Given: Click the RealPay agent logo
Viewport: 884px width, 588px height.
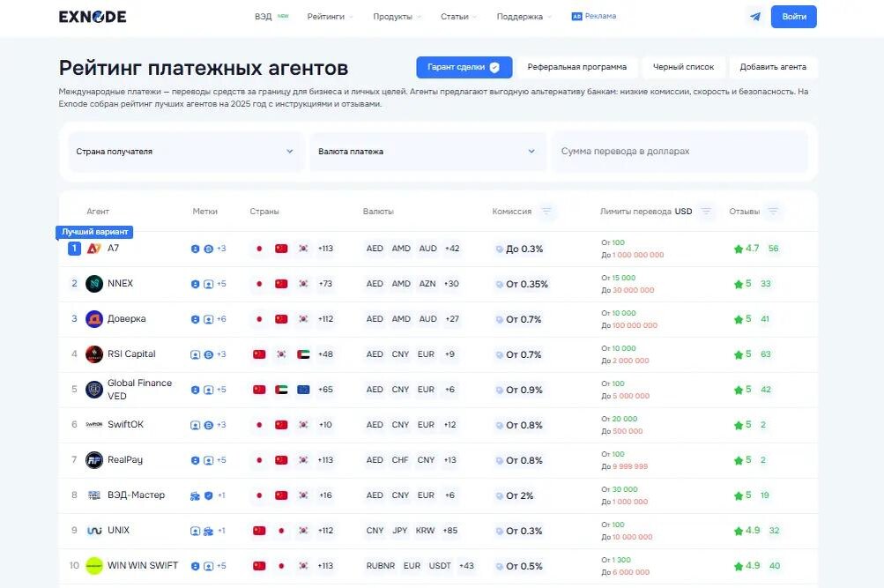Looking at the screenshot, I should coord(94,460).
